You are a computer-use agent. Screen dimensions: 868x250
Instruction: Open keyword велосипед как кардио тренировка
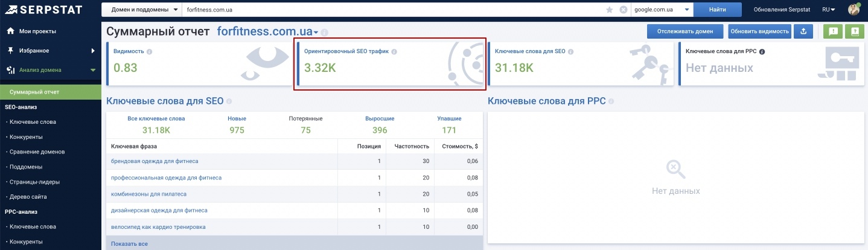[158, 226]
